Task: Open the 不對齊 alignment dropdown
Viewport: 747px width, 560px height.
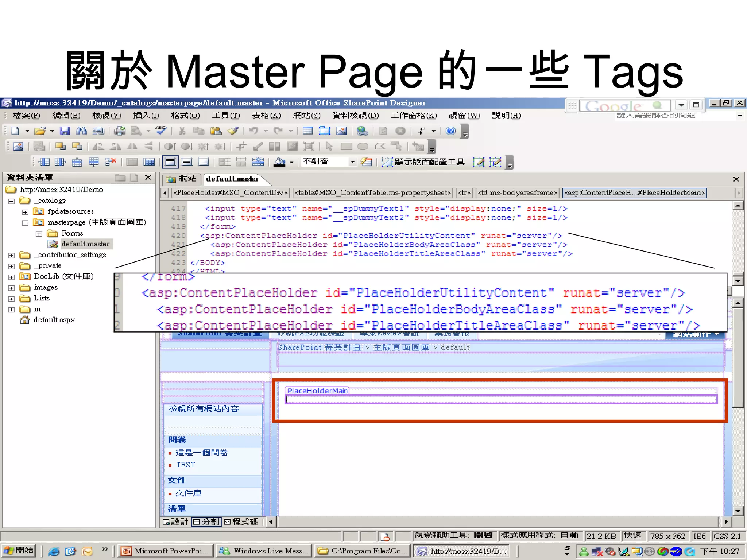Action: coord(352,162)
